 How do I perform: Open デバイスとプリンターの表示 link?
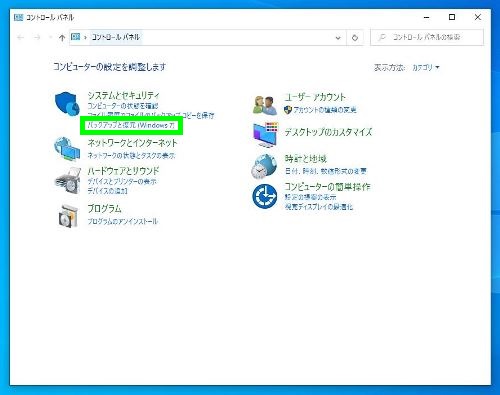(x=122, y=181)
